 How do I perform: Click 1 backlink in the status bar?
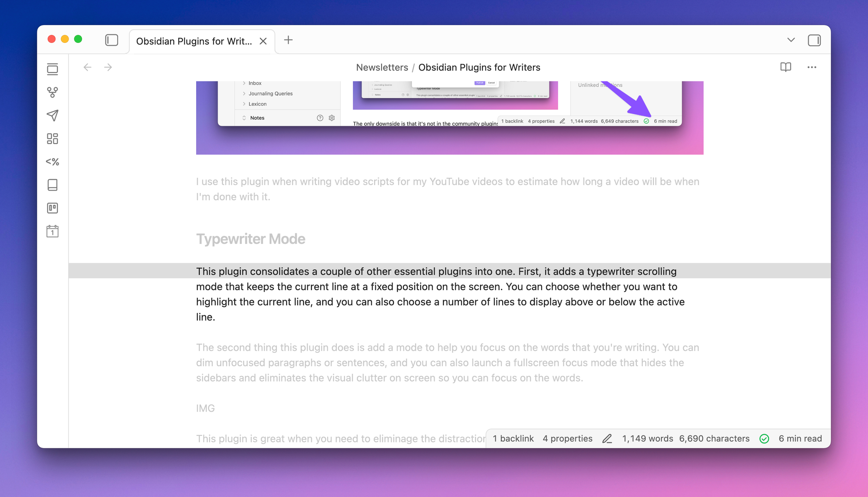(513, 438)
